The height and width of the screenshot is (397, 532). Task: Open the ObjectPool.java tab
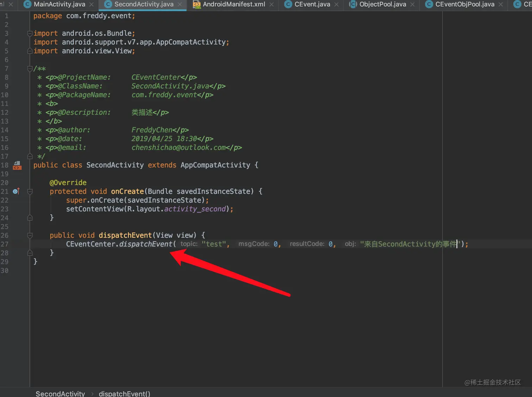click(x=382, y=4)
